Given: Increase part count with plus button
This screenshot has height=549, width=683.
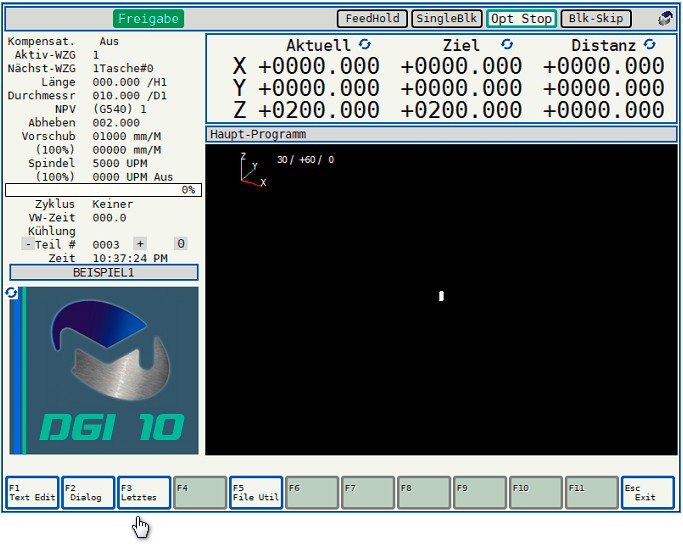Looking at the screenshot, I should coord(140,244).
